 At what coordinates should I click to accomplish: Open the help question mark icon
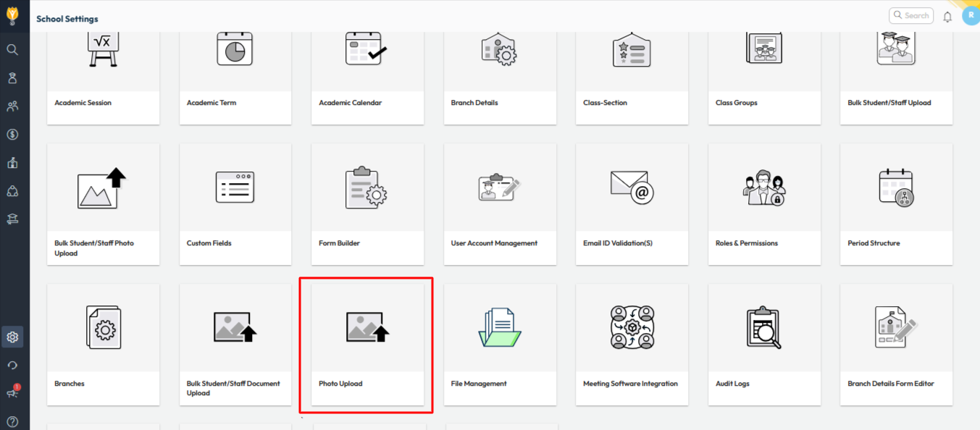tap(12, 421)
